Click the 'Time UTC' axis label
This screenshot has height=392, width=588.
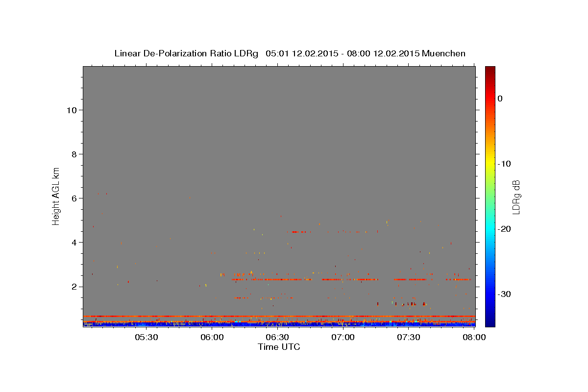point(279,347)
